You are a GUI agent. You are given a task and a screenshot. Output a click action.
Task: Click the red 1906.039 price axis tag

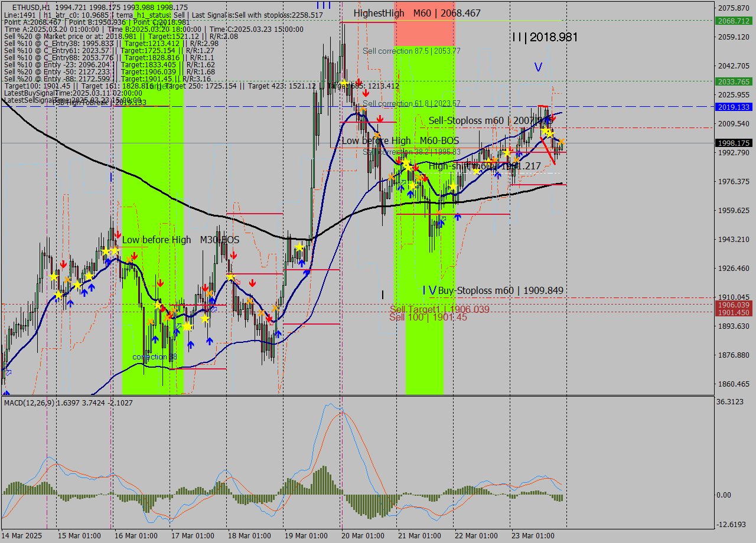pyautogui.click(x=734, y=305)
